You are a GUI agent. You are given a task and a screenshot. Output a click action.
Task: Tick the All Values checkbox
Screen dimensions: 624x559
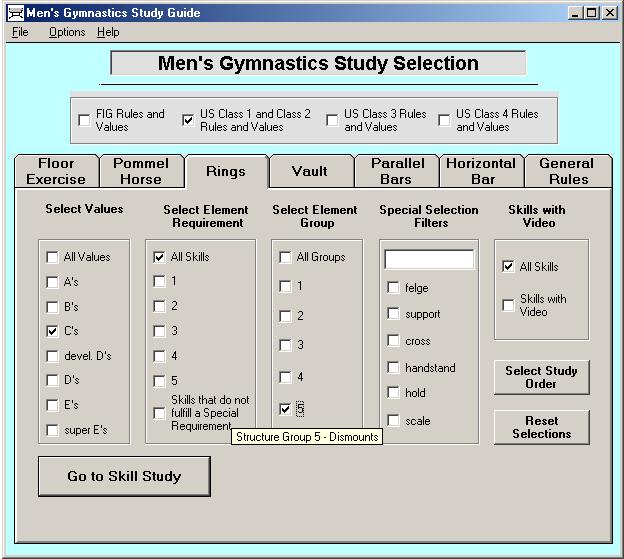click(x=52, y=257)
